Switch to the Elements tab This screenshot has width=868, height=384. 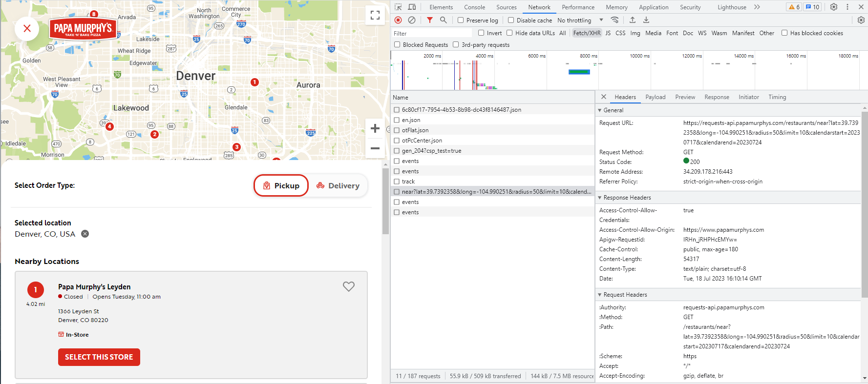[441, 7]
